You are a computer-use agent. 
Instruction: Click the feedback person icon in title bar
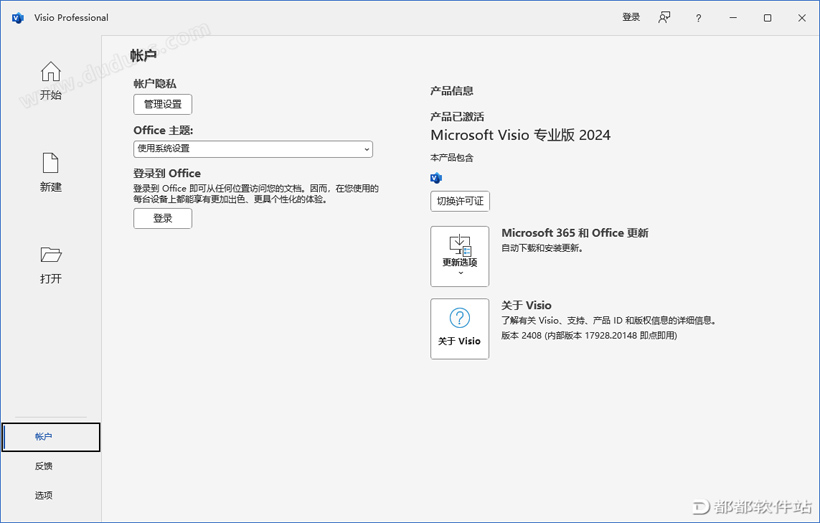[x=664, y=18]
